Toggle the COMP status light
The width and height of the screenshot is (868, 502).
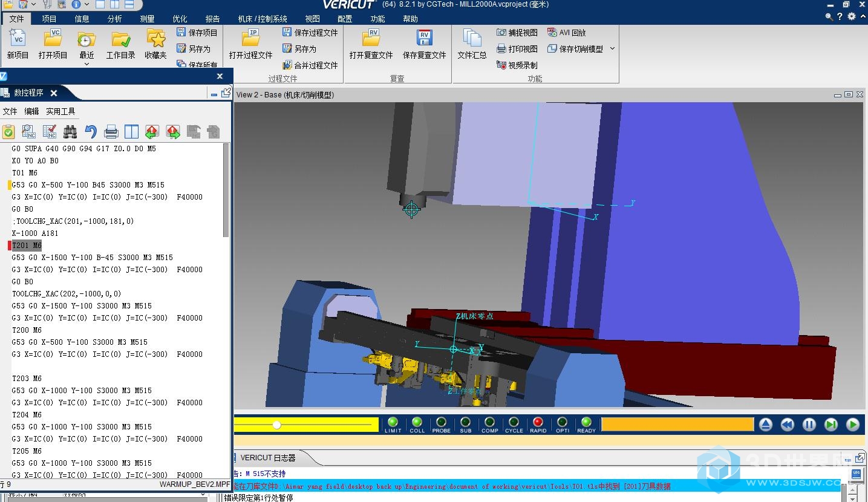click(489, 422)
